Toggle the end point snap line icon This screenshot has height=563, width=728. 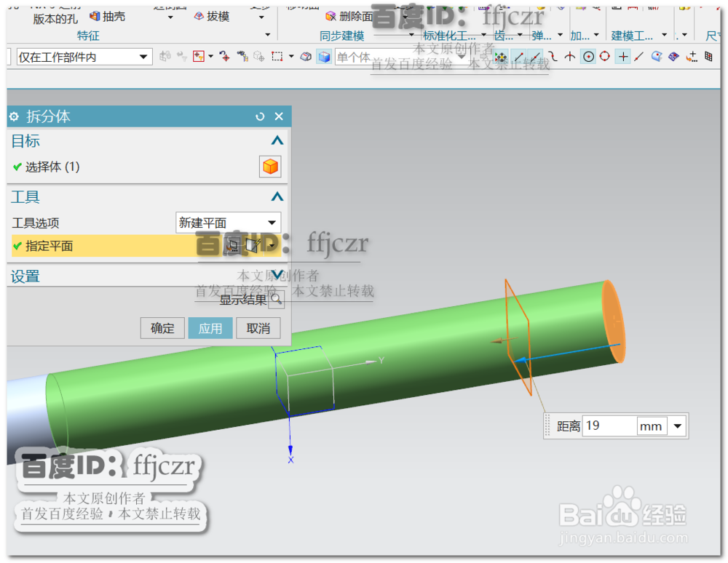point(518,57)
